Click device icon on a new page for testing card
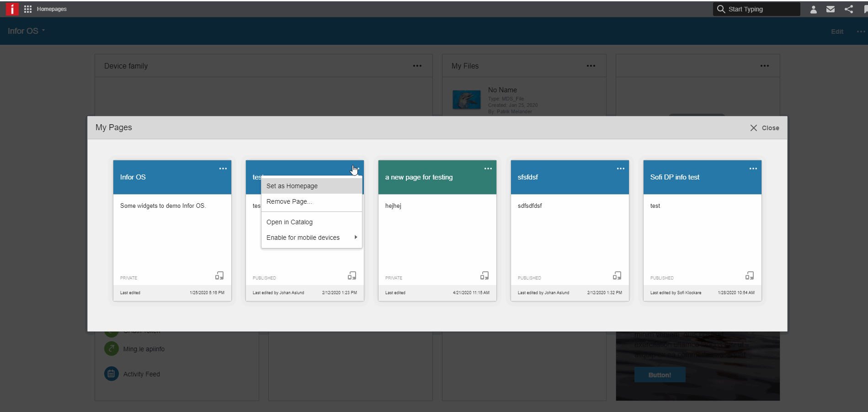 pyautogui.click(x=485, y=275)
